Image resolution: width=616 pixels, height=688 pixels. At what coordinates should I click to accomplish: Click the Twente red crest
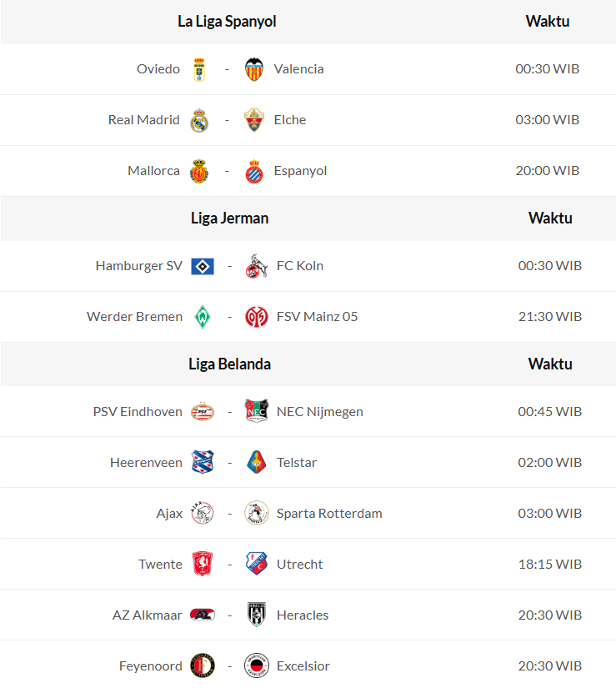tap(202, 565)
